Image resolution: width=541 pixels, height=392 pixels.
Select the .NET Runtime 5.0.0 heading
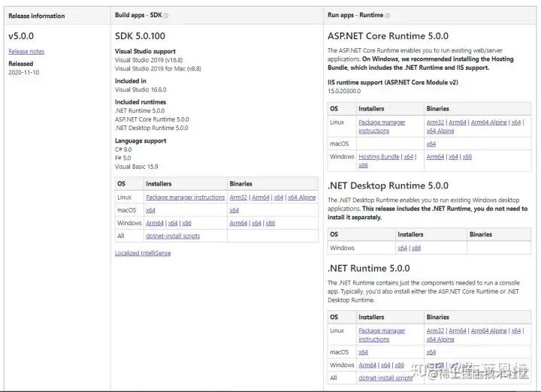click(368, 268)
